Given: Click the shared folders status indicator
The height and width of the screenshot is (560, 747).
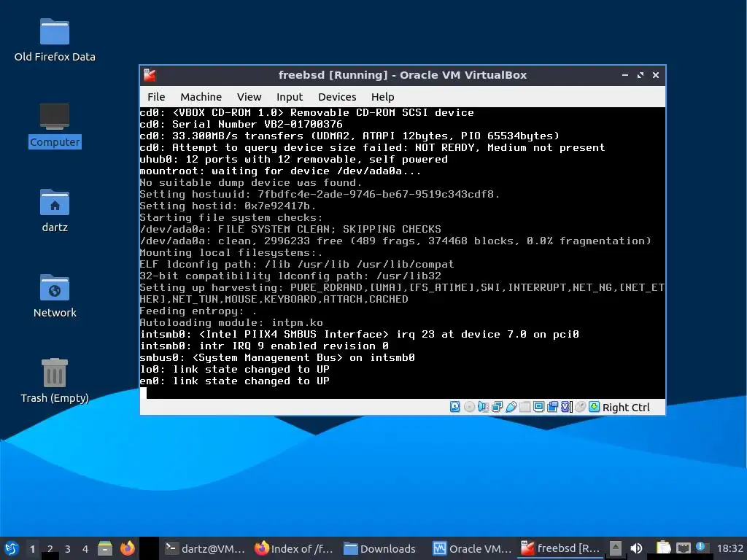Looking at the screenshot, I should click(525, 407).
